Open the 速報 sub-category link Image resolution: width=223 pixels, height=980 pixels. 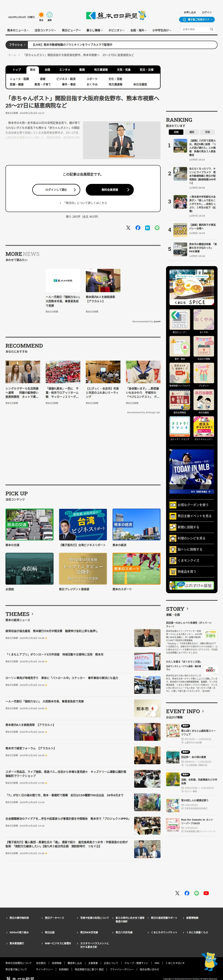click(43, 79)
